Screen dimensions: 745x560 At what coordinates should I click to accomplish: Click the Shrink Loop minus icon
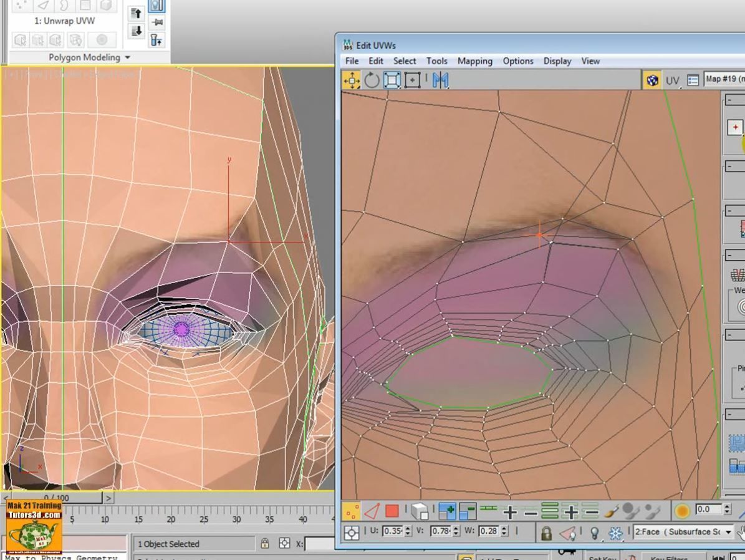pos(531,513)
